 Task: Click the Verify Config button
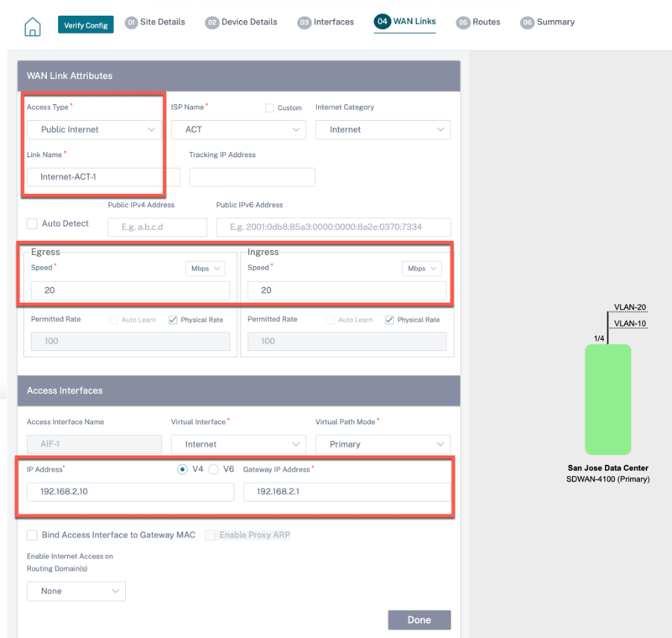pos(86,25)
